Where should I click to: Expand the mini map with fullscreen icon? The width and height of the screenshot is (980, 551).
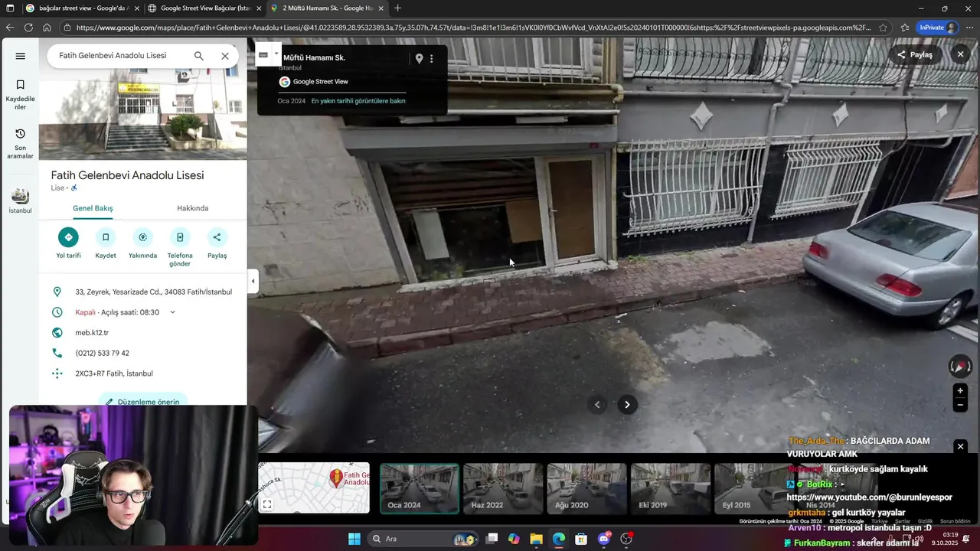267,504
